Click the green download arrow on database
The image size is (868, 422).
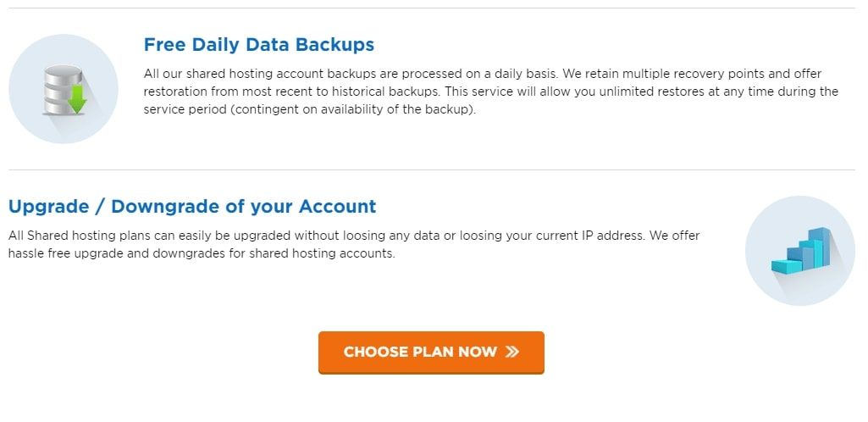click(77, 99)
